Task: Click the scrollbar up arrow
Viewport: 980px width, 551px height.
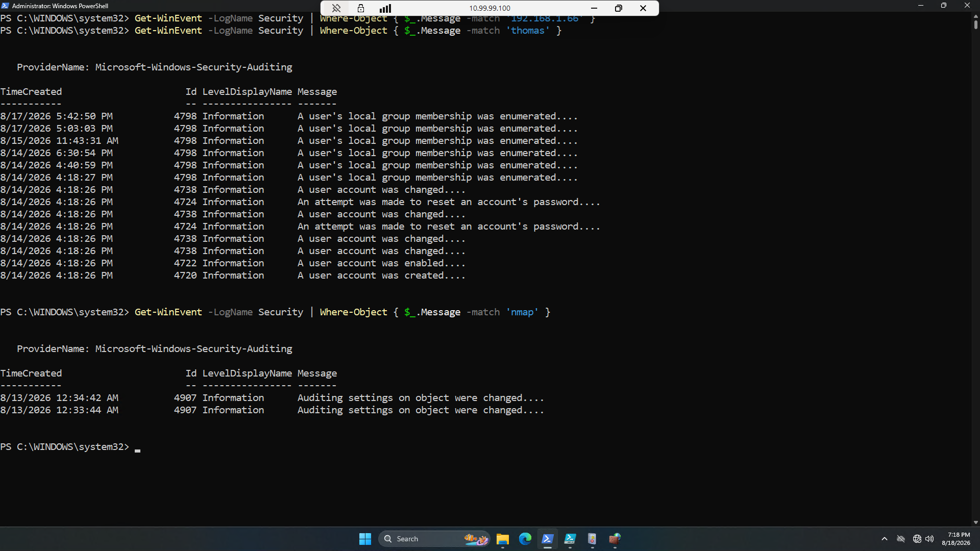Action: pyautogui.click(x=975, y=16)
